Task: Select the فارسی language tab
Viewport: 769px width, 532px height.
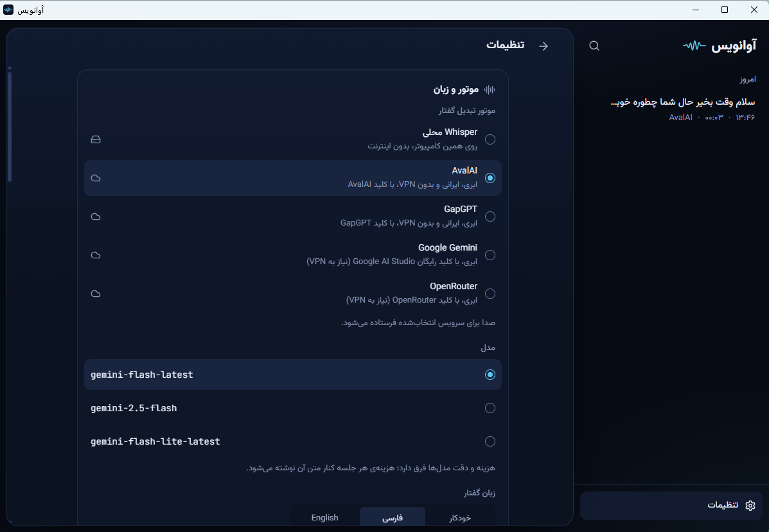Action: point(393,517)
